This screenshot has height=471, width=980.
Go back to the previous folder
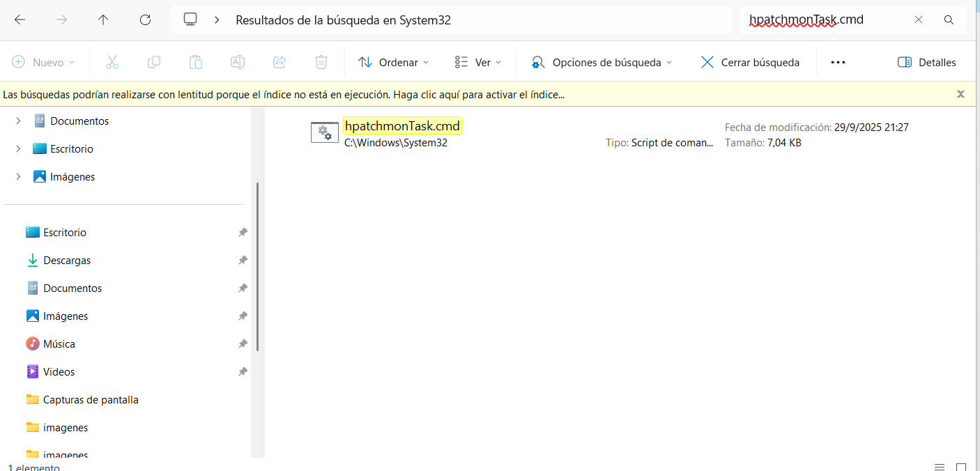20,20
